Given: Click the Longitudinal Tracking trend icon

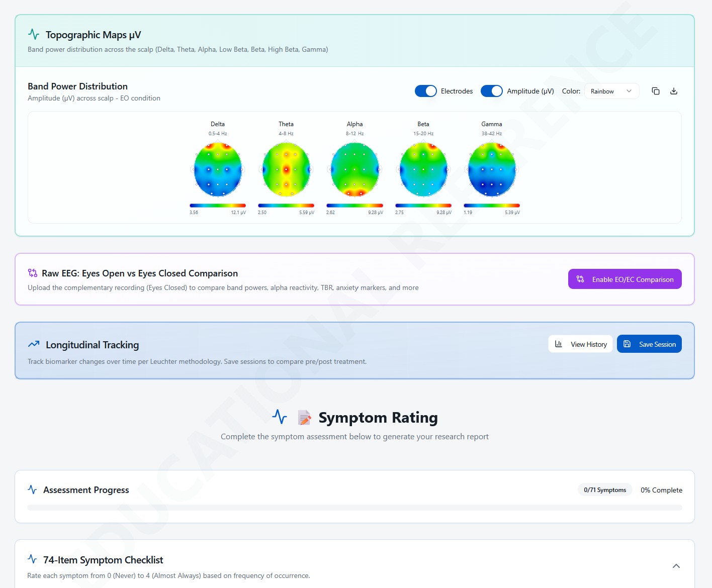Looking at the screenshot, I should point(34,344).
